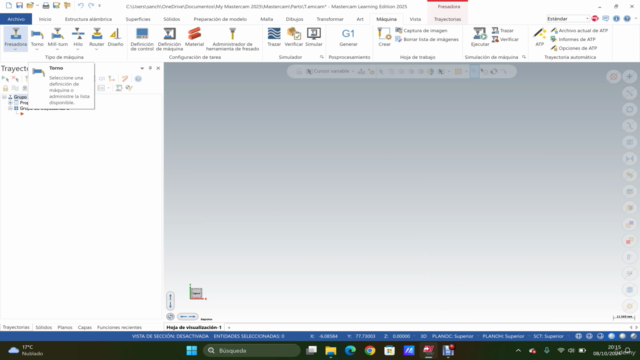Open the Router dropdown arrow
This screenshot has height=360, width=640.
pyautogui.click(x=97, y=49)
